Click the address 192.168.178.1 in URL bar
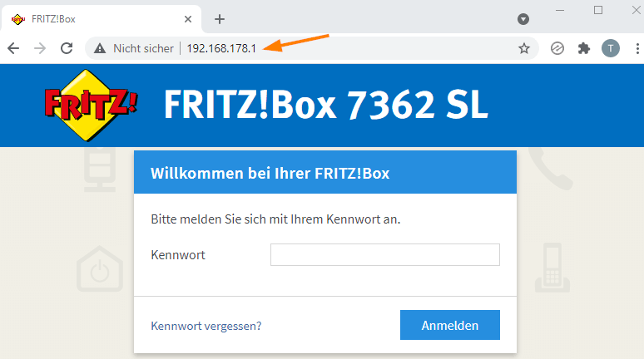Viewport: 644px width, 359px height. 221,48
